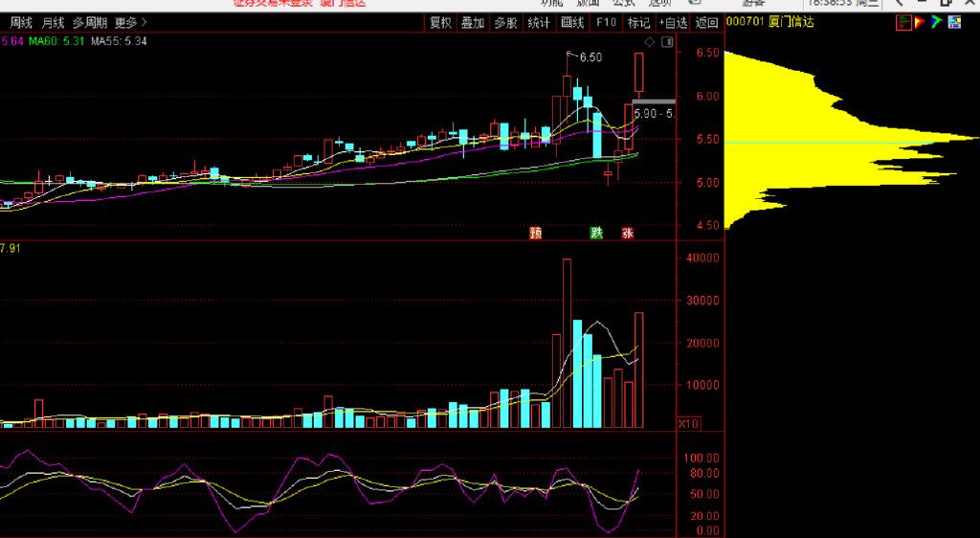The height and width of the screenshot is (538, 980).
Task: Toggle the side panel icon next to diamond
Action: tap(667, 42)
